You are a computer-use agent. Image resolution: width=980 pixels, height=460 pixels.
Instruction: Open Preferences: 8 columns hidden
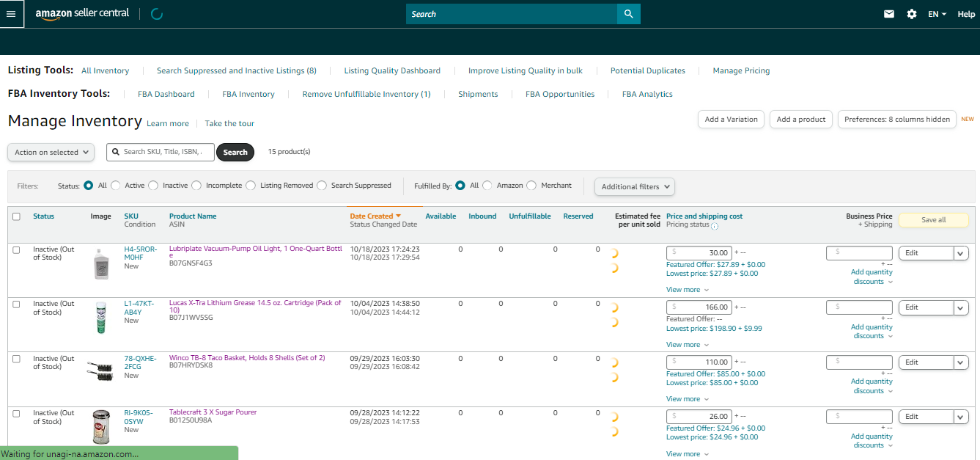point(896,120)
